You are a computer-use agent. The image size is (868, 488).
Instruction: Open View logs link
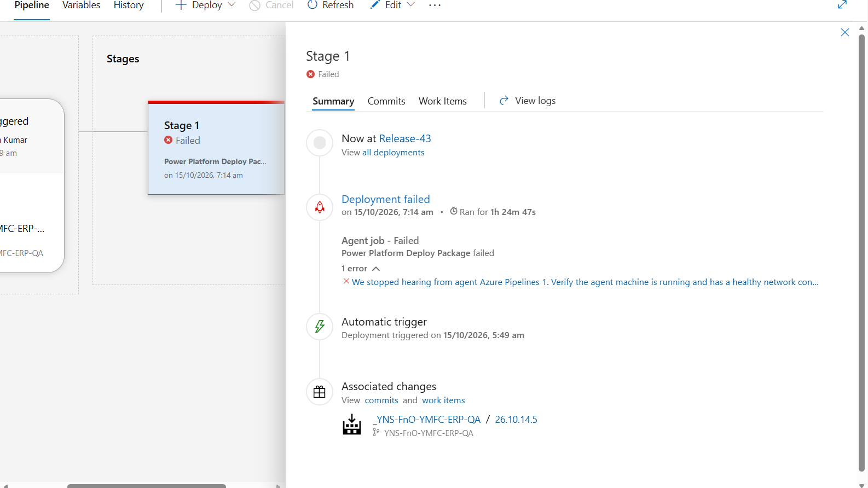[528, 101]
